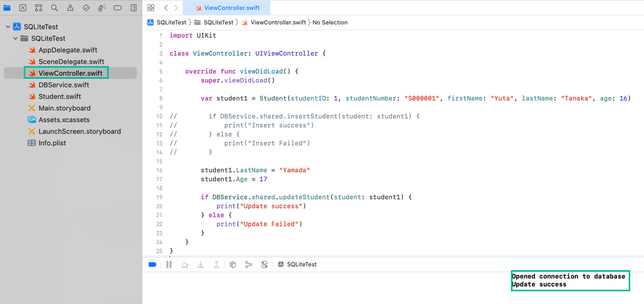Open Environment Overrides in debug bar

[x=264, y=264]
